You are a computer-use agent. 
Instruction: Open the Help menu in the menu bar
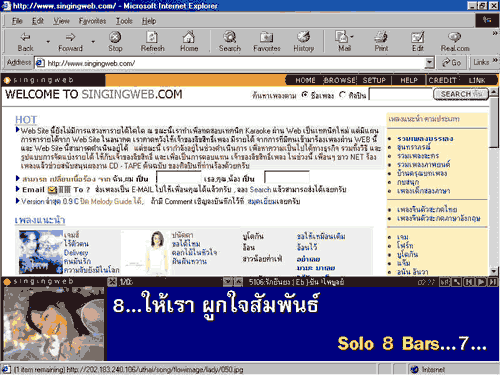click(149, 21)
